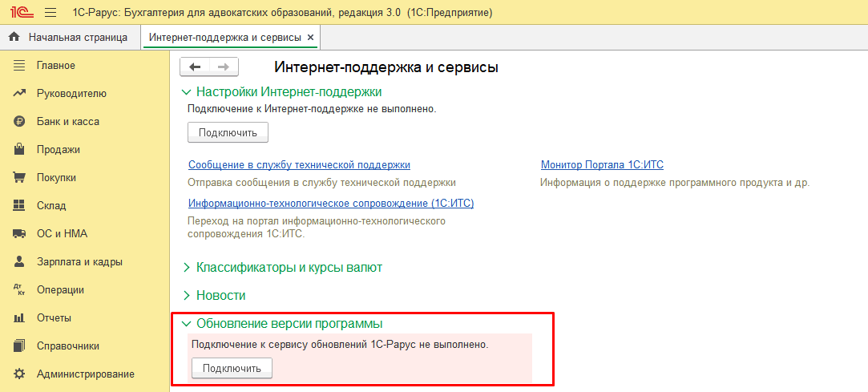The width and height of the screenshot is (868, 392).
Task: Open the Зарплата и кадры menu section
Action: [79, 262]
